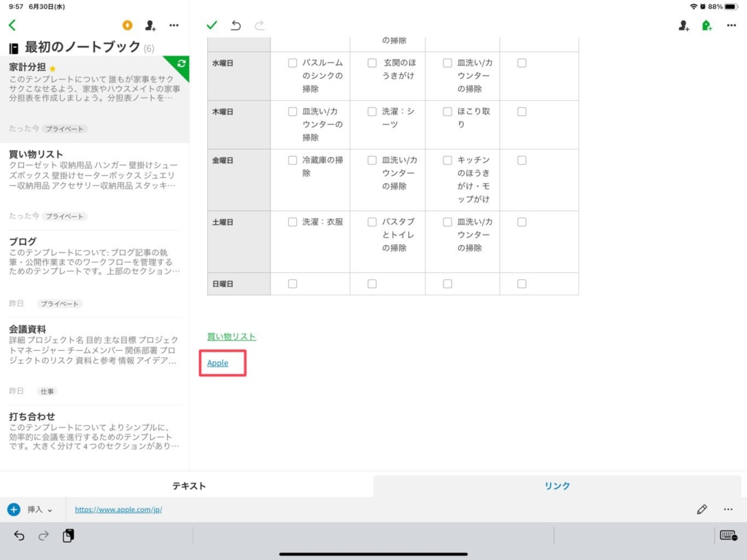Open notebook sharing icon above note list

pyautogui.click(x=150, y=26)
